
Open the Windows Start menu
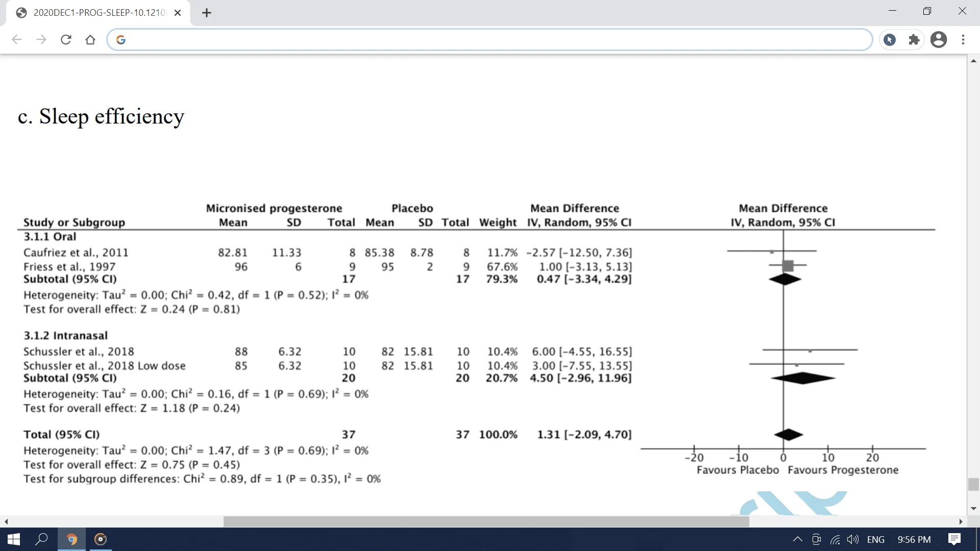pyautogui.click(x=14, y=539)
